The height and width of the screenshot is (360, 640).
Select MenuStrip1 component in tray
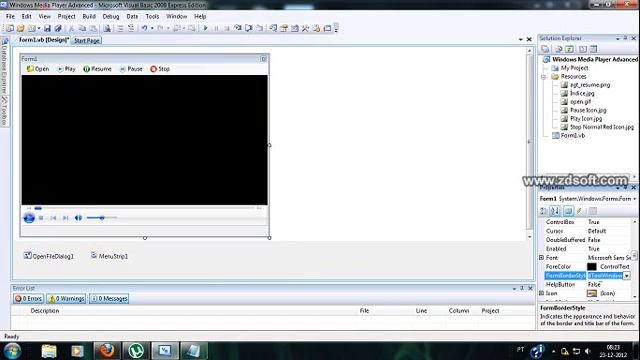click(109, 256)
